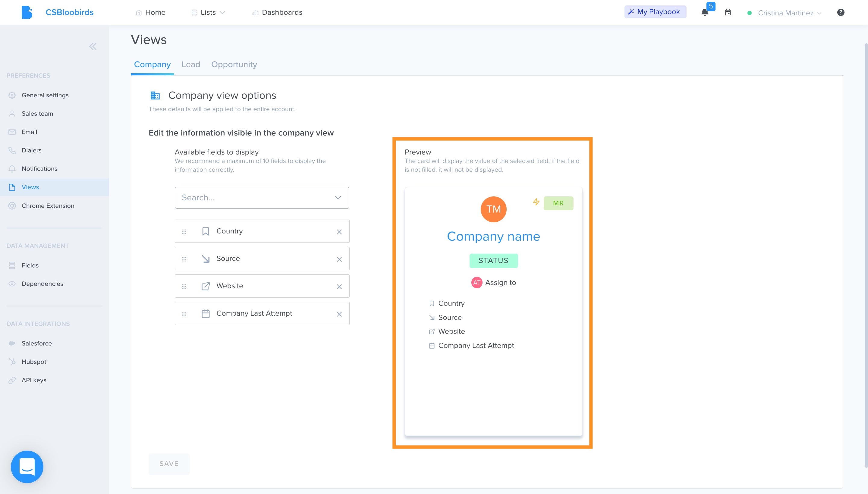
Task: Open Sales team settings
Action: 37,114
